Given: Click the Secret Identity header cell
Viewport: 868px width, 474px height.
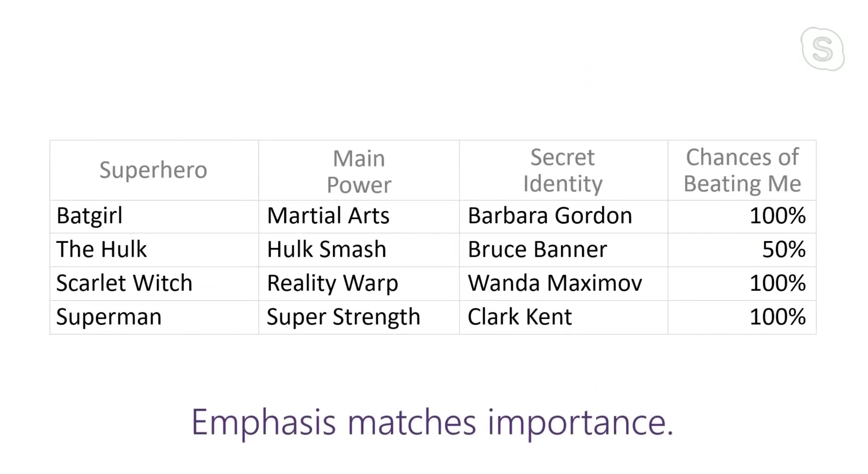Looking at the screenshot, I should tap(564, 170).
